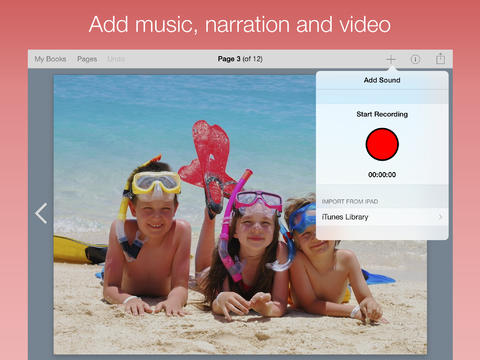Tap the Undo button
This screenshot has width=480, height=360.
[116, 59]
